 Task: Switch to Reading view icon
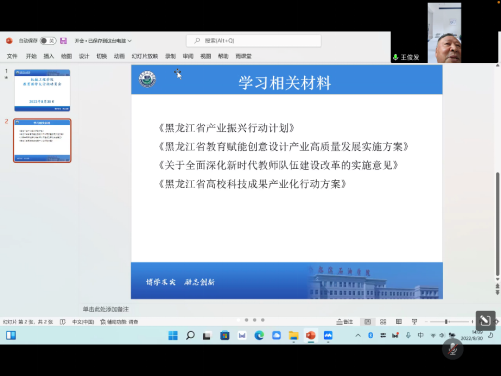pos(399,322)
